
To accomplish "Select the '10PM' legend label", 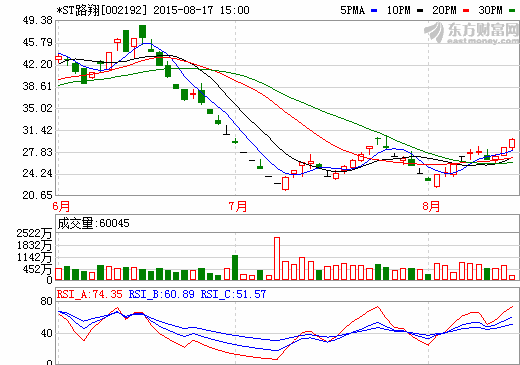I will tap(399, 10).
